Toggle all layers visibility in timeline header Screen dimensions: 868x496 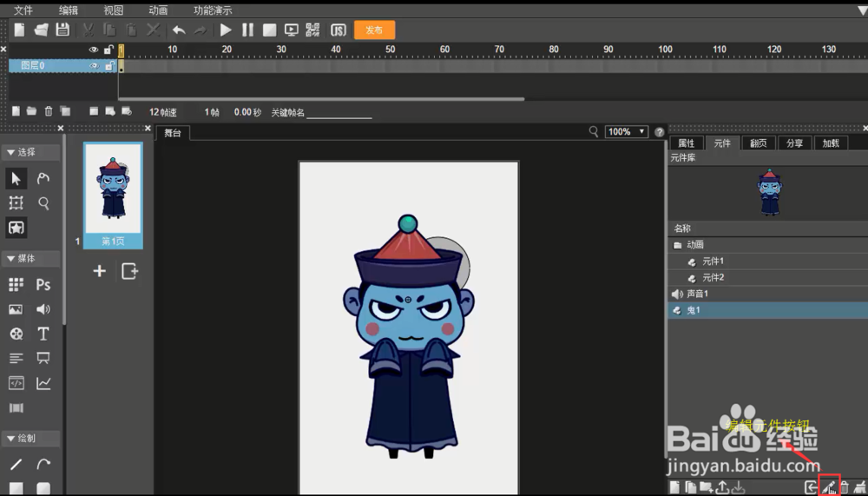pos(94,50)
